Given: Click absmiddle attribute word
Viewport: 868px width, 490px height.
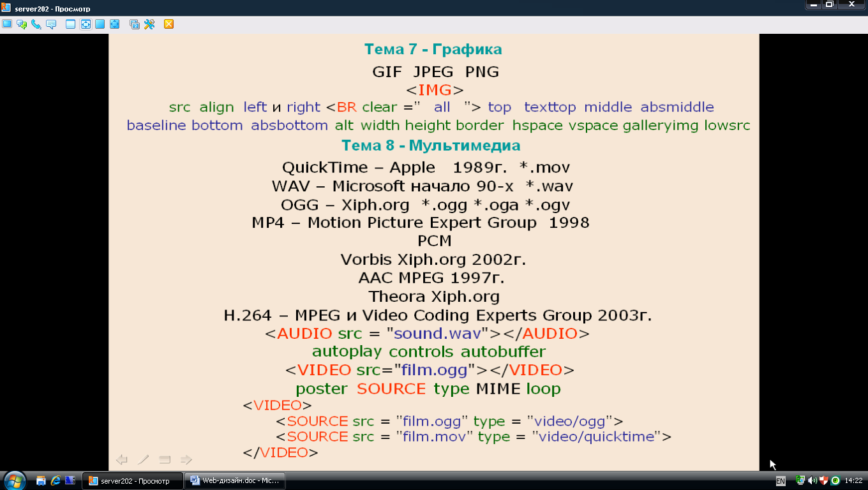Looking at the screenshot, I should coord(677,107).
